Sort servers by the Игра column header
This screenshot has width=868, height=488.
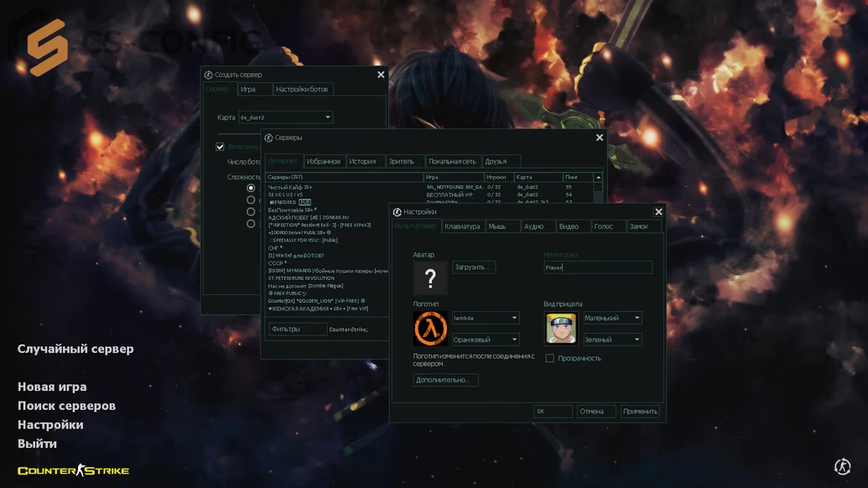click(x=454, y=177)
